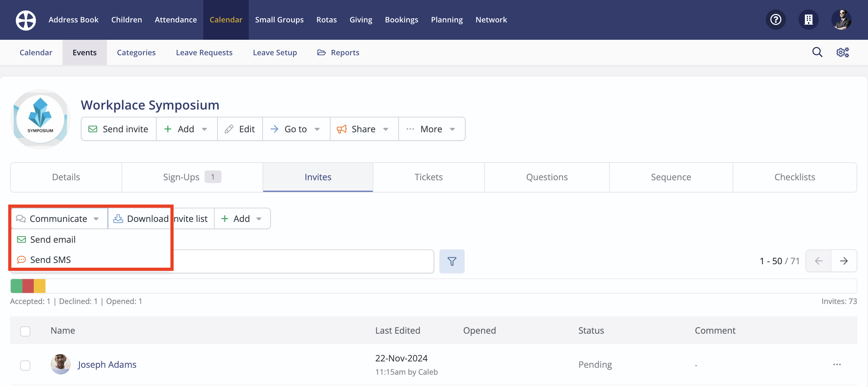Click the user profile avatar

click(x=841, y=20)
